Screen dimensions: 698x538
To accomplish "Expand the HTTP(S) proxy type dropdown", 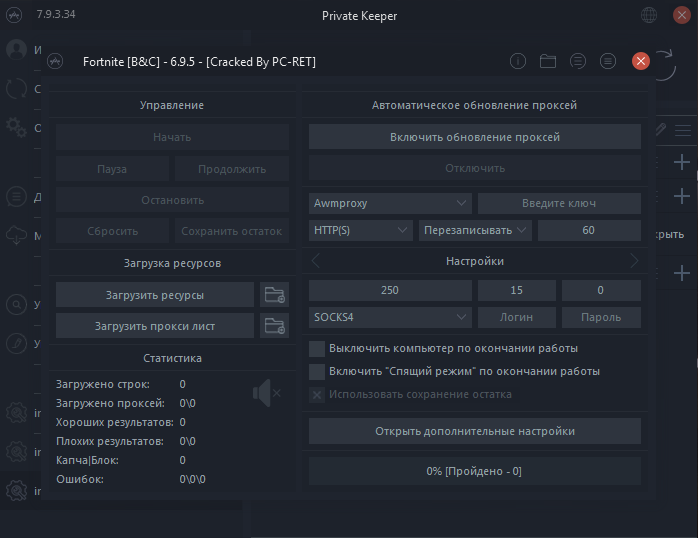I will (x=360, y=230).
